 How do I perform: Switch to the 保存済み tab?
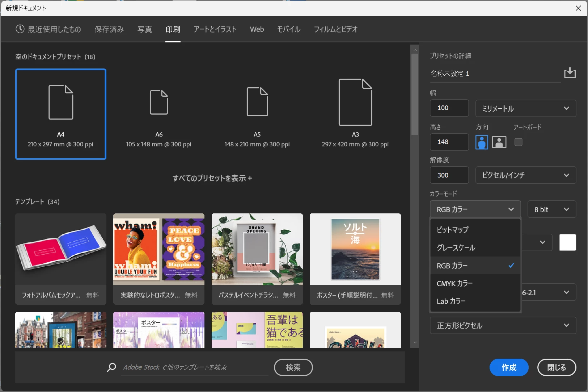click(109, 29)
